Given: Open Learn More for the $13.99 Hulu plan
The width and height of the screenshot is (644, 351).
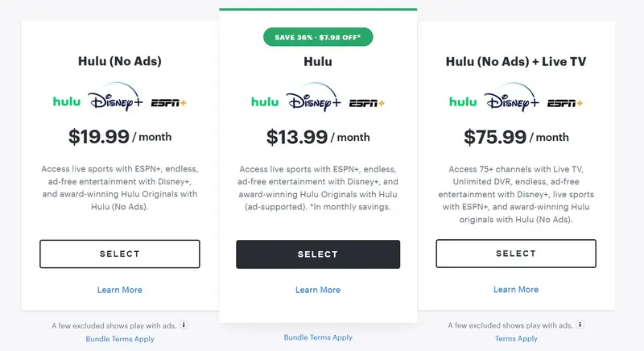Looking at the screenshot, I should (318, 290).
